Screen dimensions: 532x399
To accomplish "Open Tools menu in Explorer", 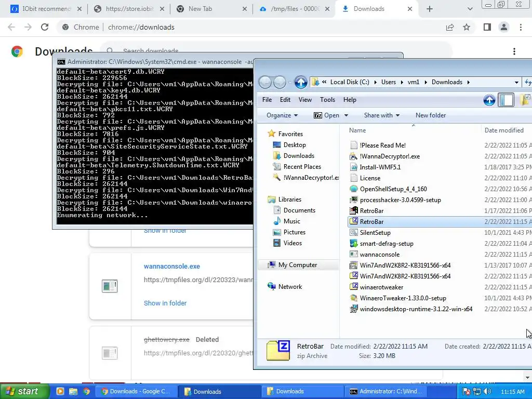I will 327,99.
